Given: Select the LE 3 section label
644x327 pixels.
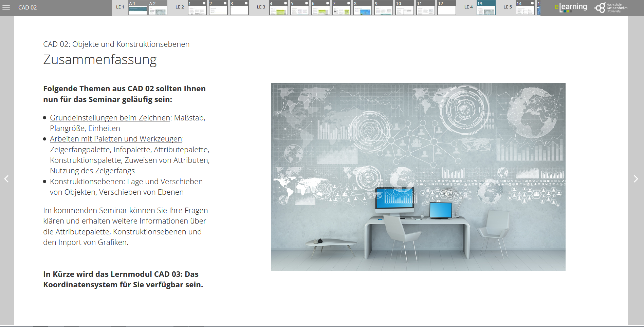Looking at the screenshot, I should click(261, 7).
